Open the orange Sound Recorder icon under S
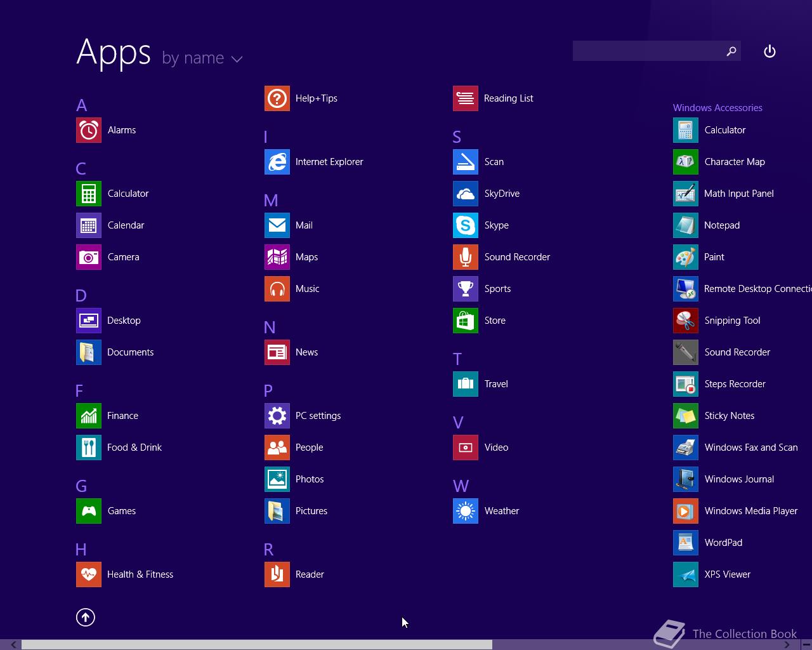The image size is (812, 650). [466, 257]
